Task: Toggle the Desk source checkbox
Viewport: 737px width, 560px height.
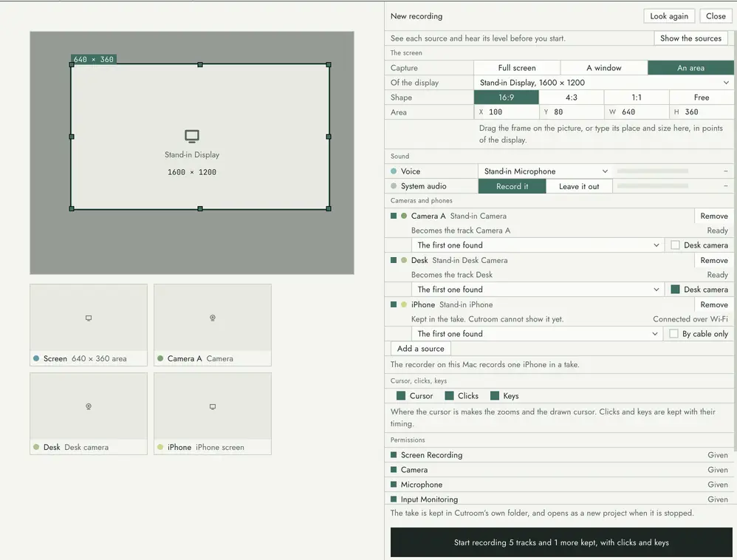Action: coord(394,260)
